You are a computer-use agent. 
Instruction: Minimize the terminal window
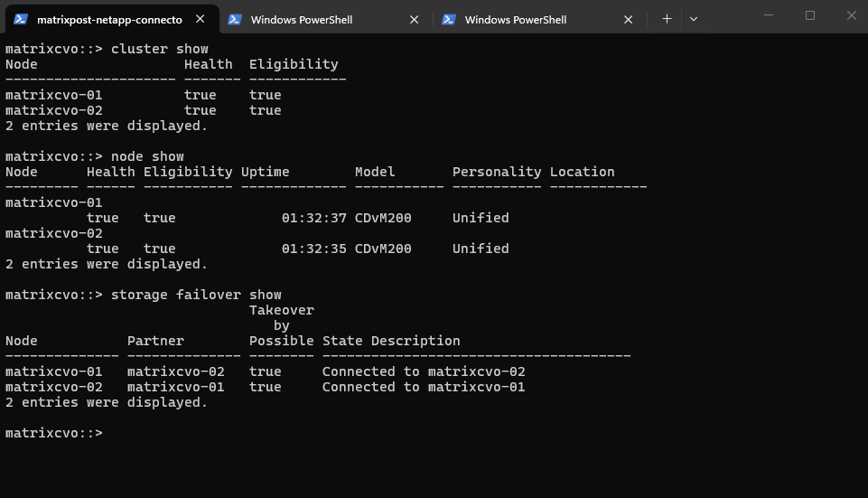tap(768, 15)
